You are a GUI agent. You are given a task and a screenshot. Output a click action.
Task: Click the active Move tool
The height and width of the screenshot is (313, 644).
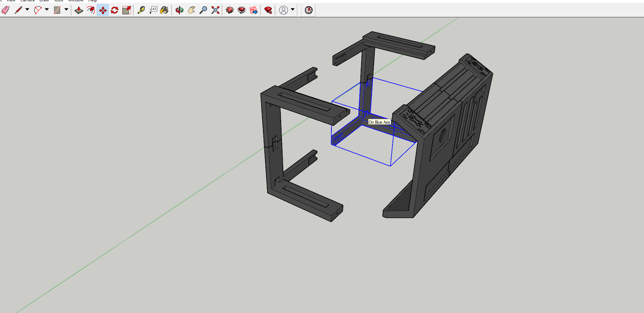tap(103, 10)
